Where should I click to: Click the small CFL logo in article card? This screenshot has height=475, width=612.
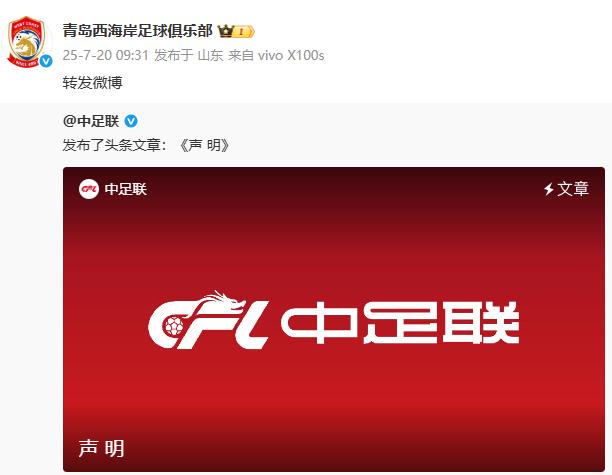89,189
